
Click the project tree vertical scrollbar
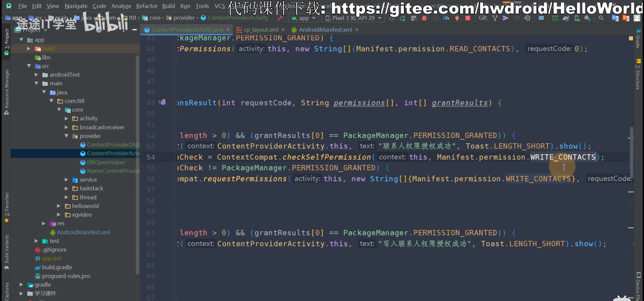pyautogui.click(x=138, y=164)
